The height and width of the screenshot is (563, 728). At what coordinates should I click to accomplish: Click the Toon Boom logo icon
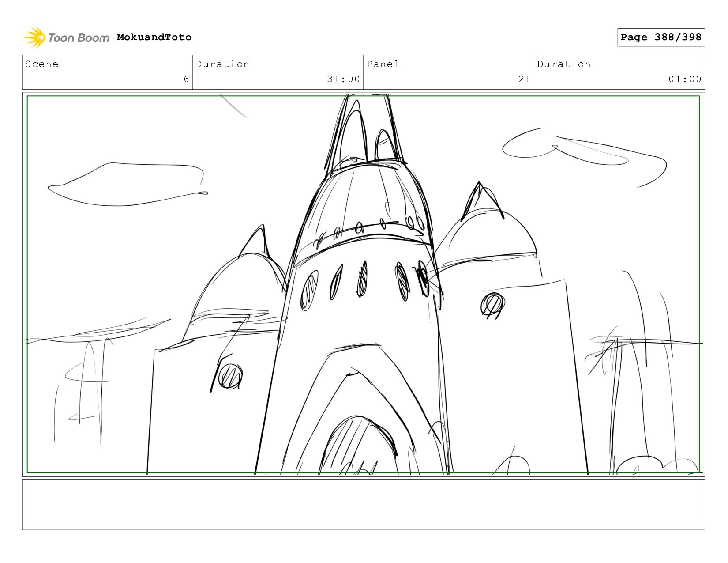click(x=35, y=38)
